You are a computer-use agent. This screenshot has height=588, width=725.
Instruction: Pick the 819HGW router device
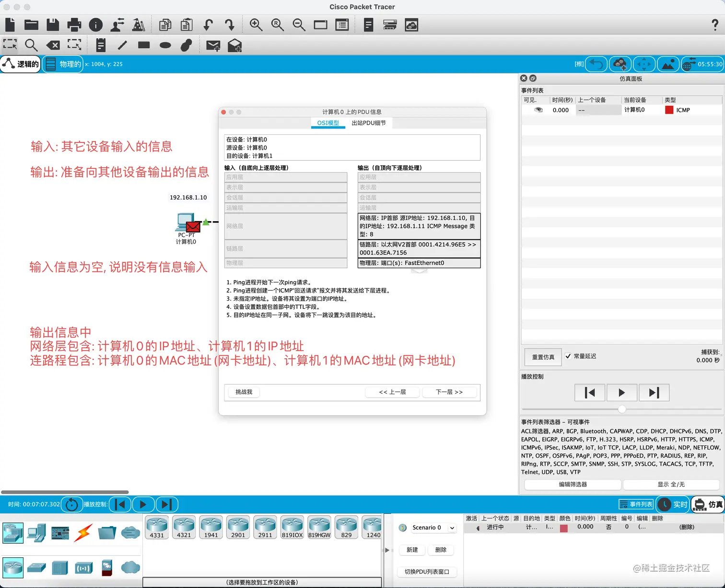pos(319,528)
